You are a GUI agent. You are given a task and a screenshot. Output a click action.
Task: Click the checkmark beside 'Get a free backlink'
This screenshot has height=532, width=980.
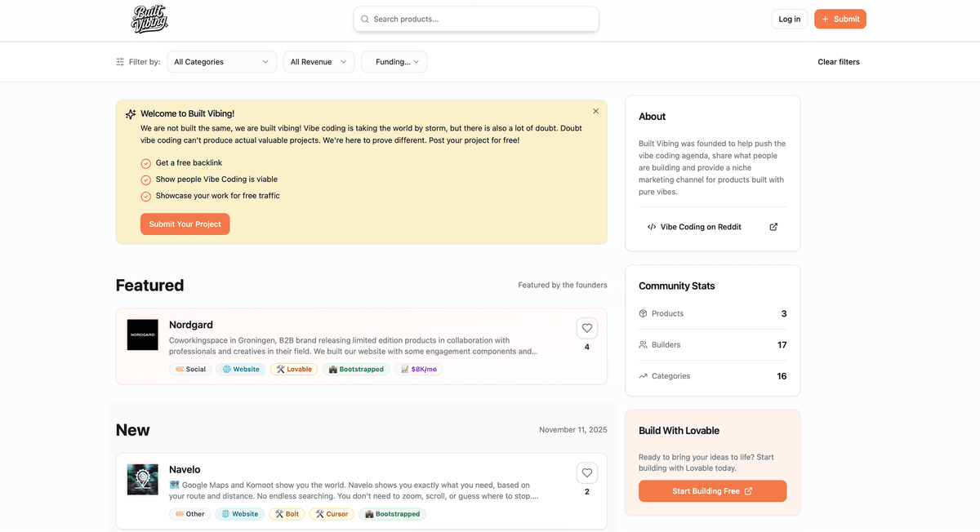[x=145, y=162]
